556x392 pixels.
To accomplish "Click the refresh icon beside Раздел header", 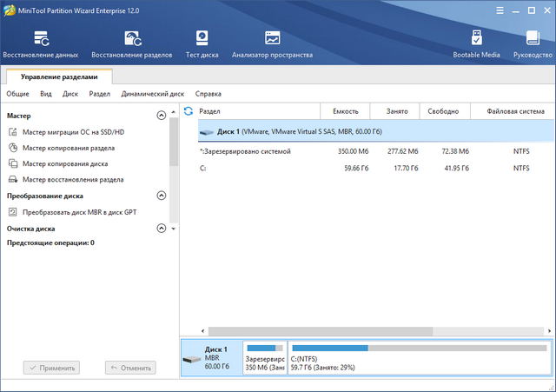I will point(188,111).
